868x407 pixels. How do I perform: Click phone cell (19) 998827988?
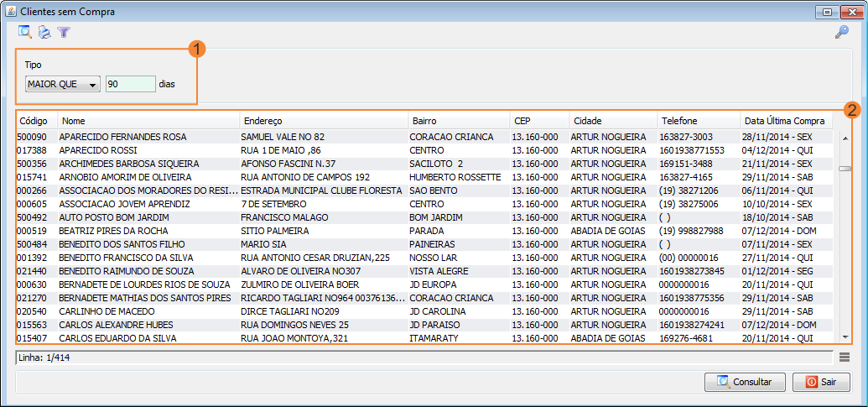pyautogui.click(x=691, y=231)
